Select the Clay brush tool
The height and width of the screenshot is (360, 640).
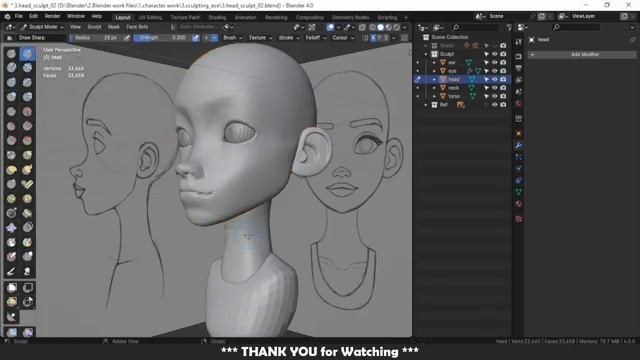click(11, 68)
